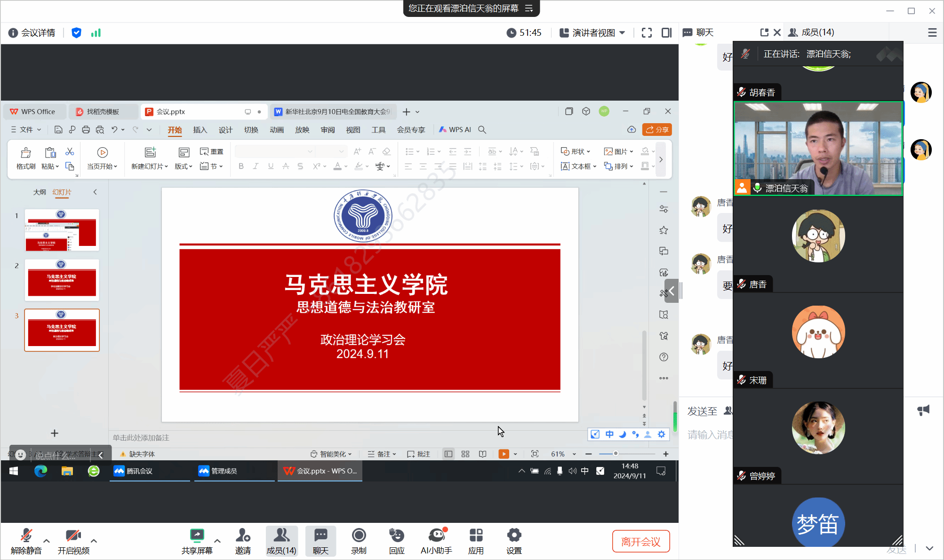
Task: Expand video options arrow beside 开启视频
Action: (94, 541)
